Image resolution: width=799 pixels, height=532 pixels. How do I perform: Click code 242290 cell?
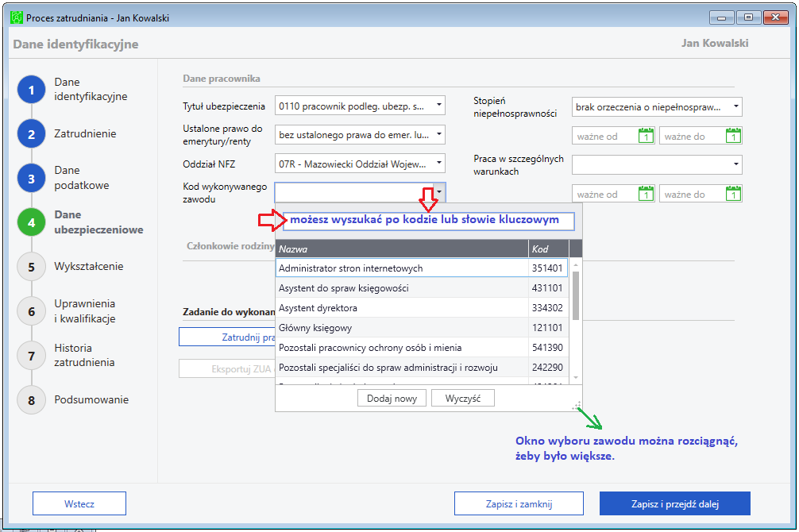tap(548, 368)
